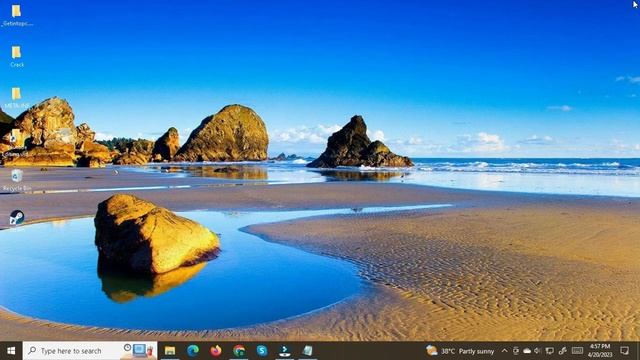Image resolution: width=640 pixels, height=360 pixels.
Task: Open the clock showing 4:57 PM
Action: coord(600,351)
